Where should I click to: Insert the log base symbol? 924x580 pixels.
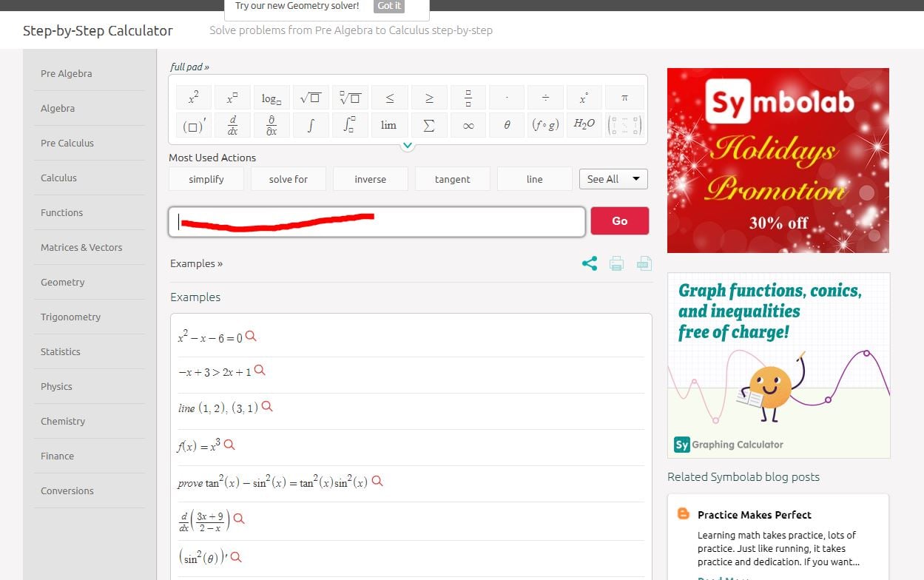point(272,98)
